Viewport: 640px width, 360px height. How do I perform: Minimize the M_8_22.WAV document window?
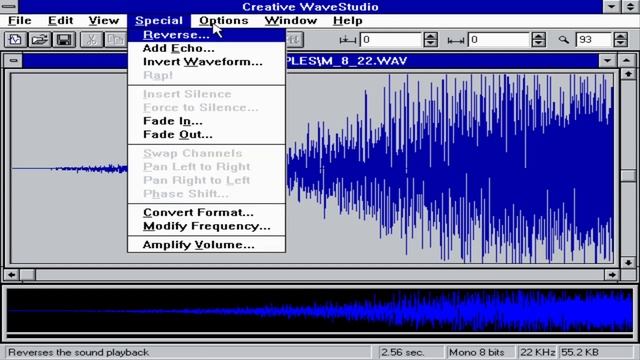pyautogui.click(x=607, y=61)
